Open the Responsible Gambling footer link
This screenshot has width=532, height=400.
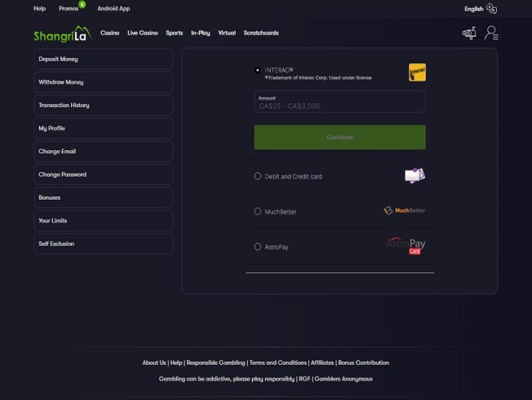point(215,363)
